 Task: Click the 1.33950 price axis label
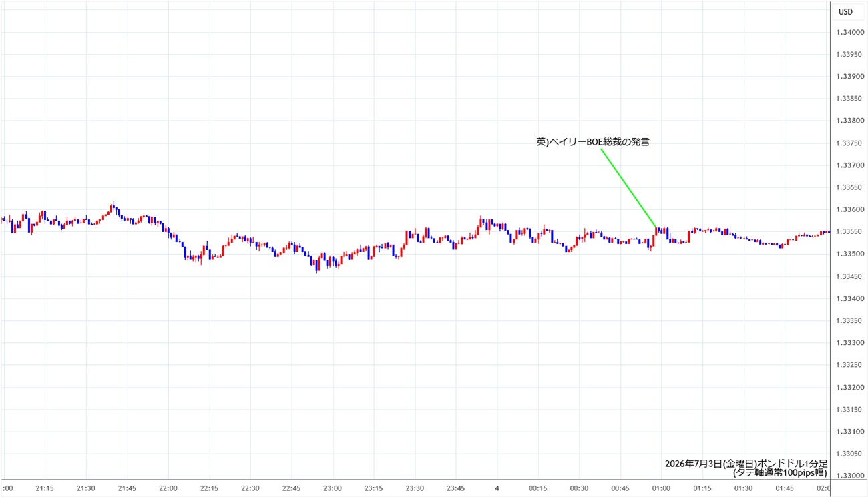point(849,55)
